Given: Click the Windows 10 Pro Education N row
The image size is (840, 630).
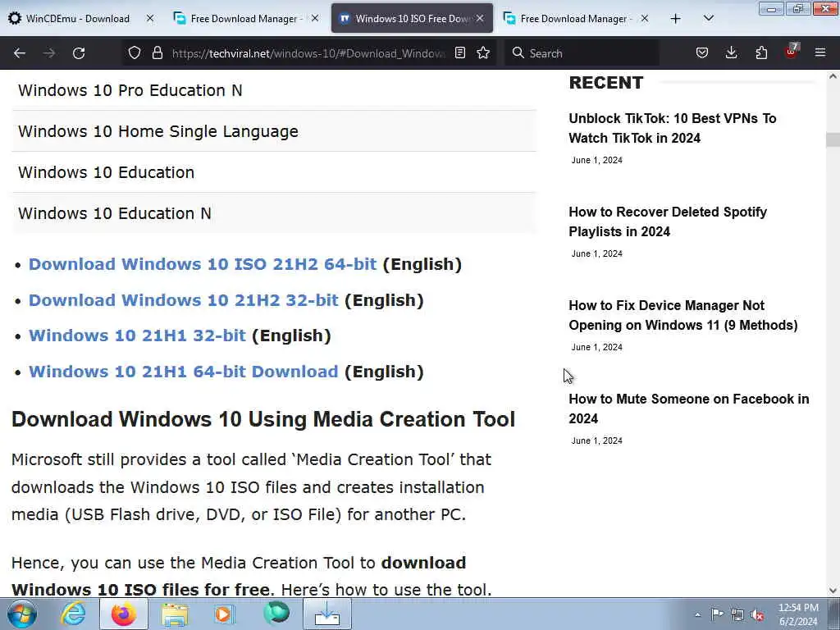Looking at the screenshot, I should (274, 90).
